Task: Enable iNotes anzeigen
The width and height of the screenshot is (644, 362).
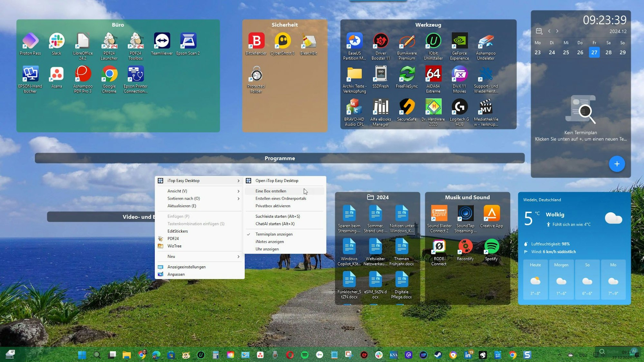Action: pyautogui.click(x=269, y=242)
